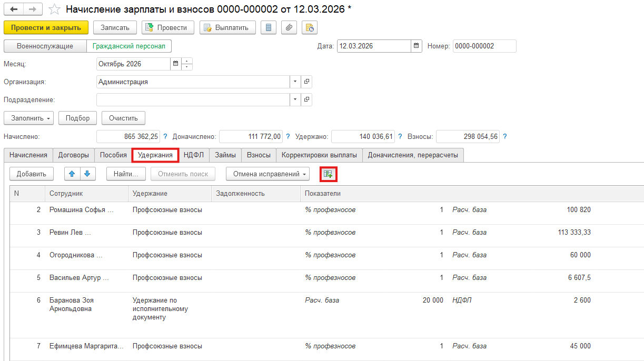Click the Провести button
Image resolution: width=644 pixels, height=361 pixels.
168,27
